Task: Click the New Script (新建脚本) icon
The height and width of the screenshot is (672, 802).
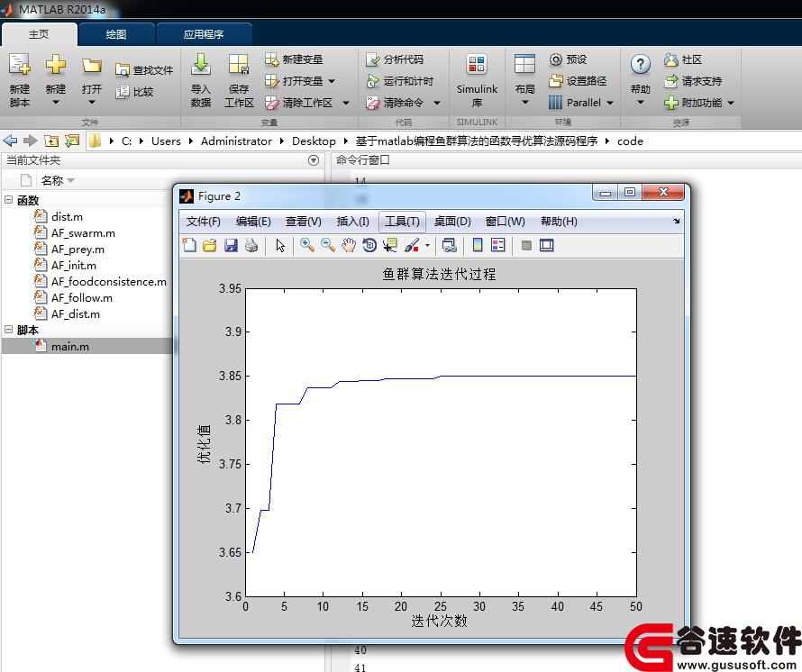Action: pos(20,66)
